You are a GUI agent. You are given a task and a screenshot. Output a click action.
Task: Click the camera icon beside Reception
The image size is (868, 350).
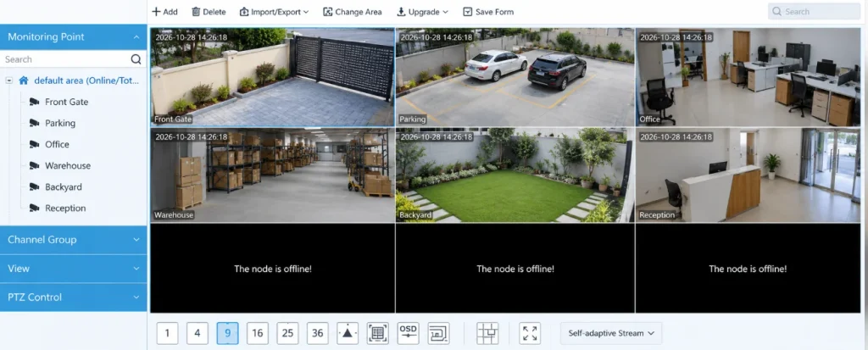34,208
